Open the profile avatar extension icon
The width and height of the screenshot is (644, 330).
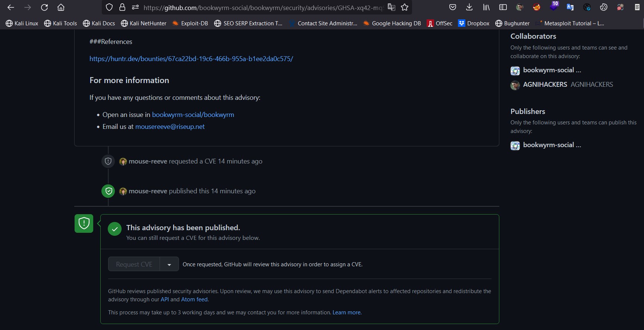click(520, 7)
